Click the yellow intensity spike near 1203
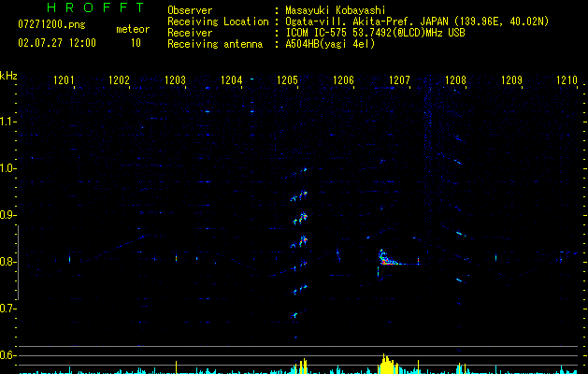This screenshot has height=374, width=588. pos(177,367)
